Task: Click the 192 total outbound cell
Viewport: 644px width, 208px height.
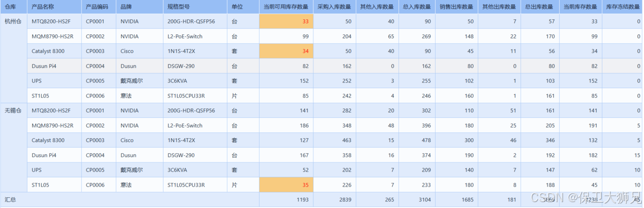Action: click(539, 155)
